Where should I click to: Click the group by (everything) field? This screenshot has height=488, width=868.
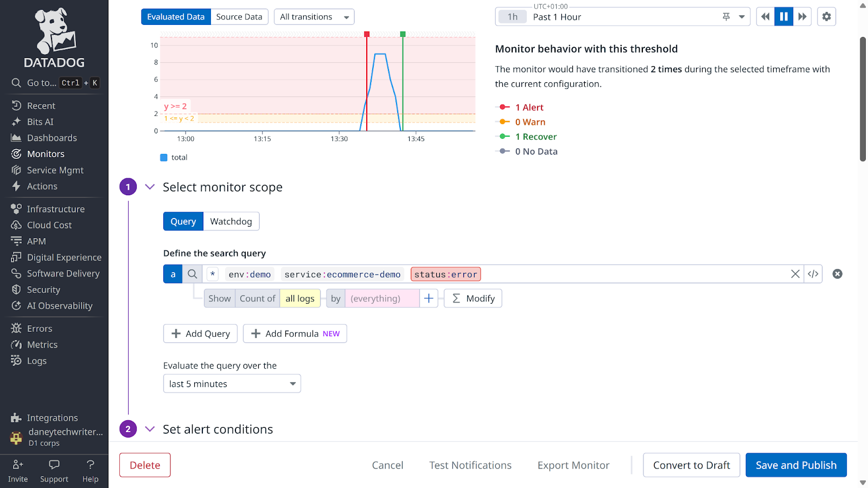pos(382,298)
